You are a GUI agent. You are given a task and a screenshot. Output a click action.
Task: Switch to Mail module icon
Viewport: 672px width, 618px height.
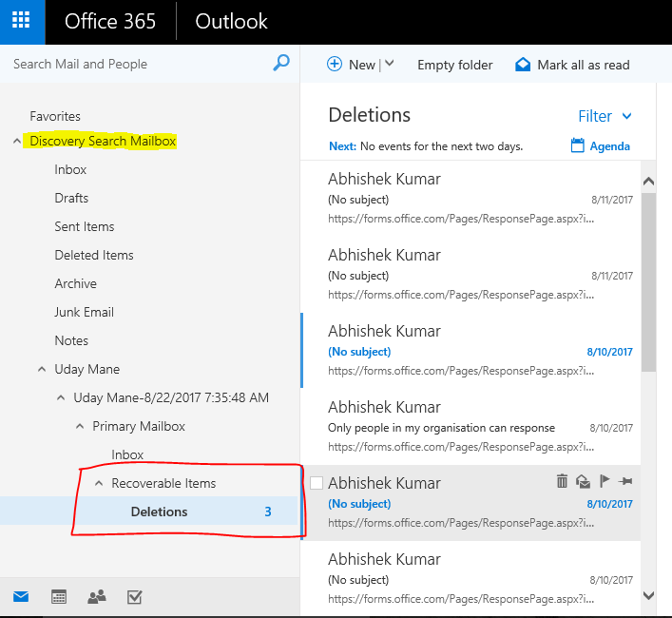coord(21,596)
